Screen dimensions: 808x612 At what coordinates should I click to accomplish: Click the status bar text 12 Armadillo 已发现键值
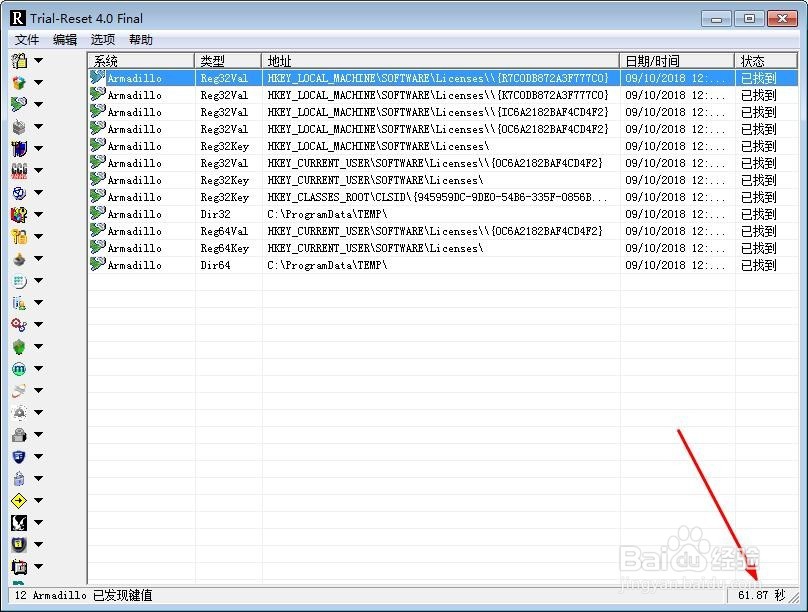coord(83,596)
